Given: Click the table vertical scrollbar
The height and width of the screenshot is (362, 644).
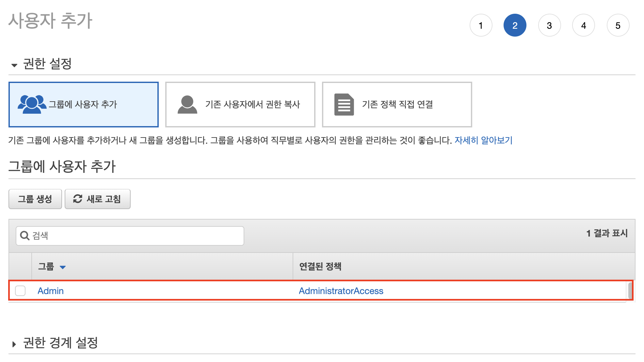Looking at the screenshot, I should pos(630,290).
